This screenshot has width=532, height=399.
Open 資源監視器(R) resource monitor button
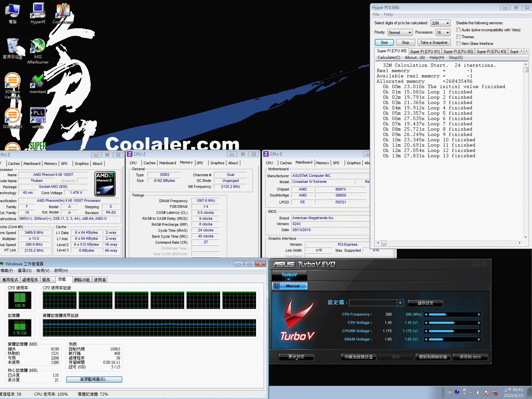pos(94,379)
